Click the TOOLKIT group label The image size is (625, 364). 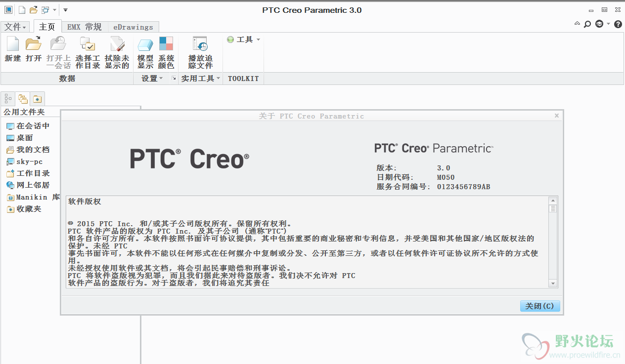click(x=243, y=78)
